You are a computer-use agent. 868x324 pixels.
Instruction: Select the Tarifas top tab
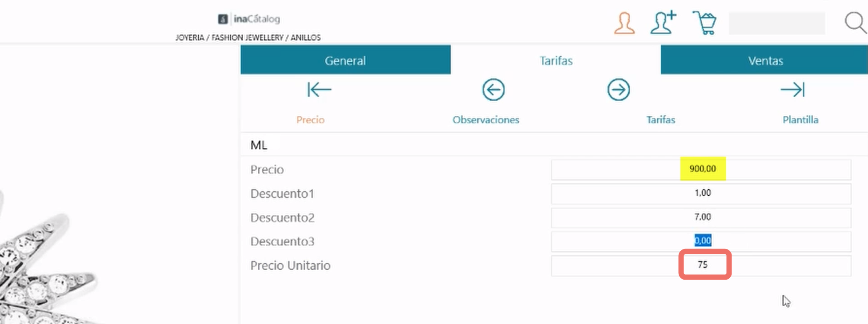[x=556, y=60]
